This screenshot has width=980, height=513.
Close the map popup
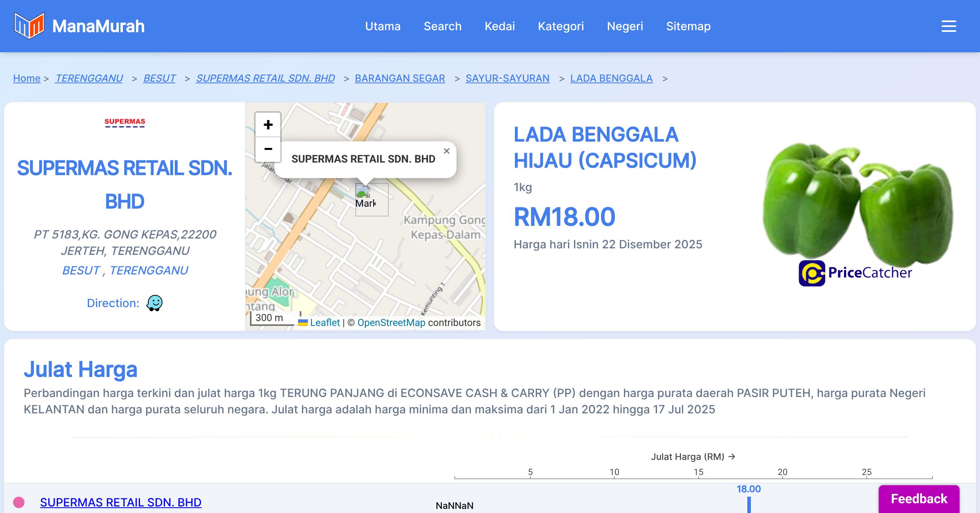coord(447,151)
